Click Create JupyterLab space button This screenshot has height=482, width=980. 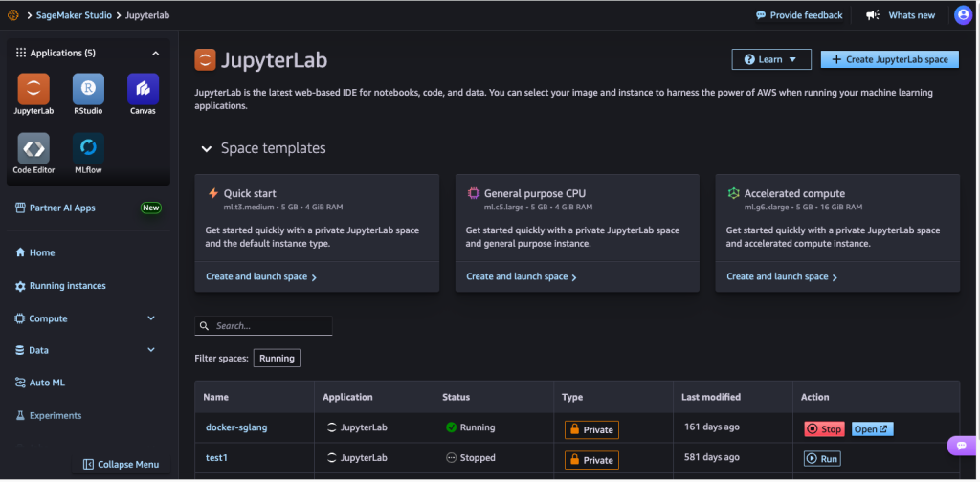(x=889, y=59)
